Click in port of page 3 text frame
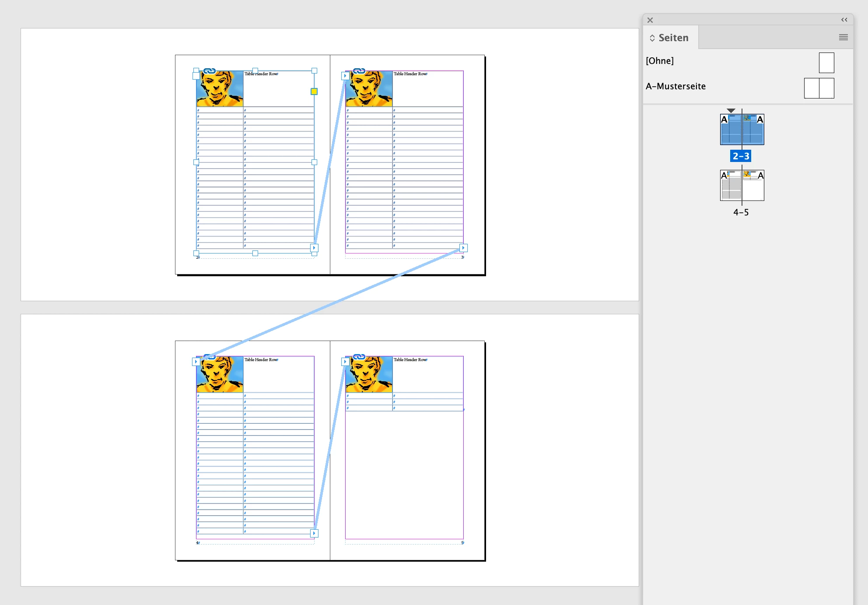The height and width of the screenshot is (605, 868). click(345, 76)
